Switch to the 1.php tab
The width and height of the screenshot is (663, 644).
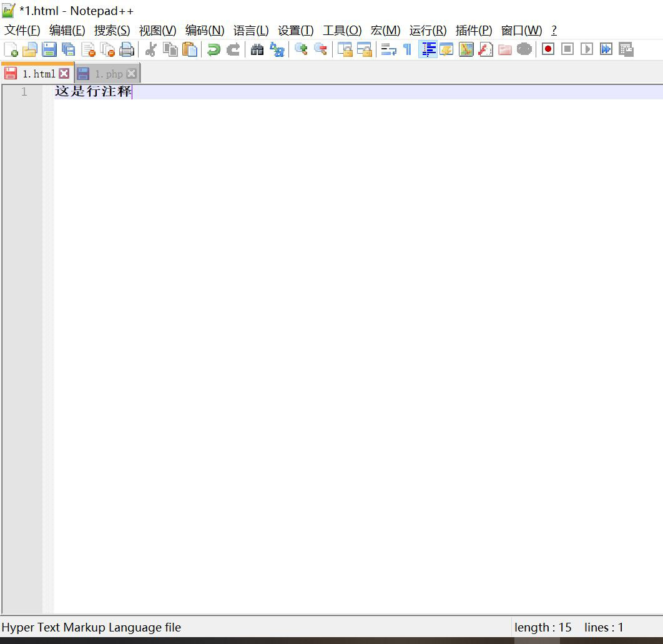click(108, 74)
